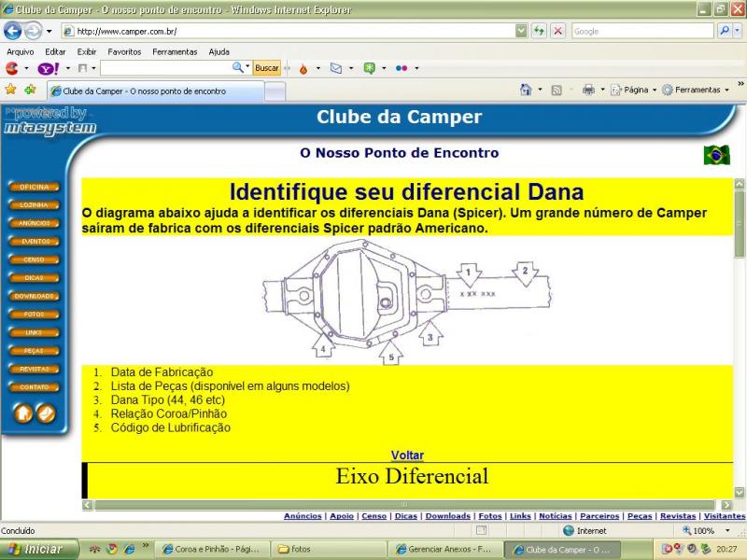This screenshot has height=560, width=747.
Task: Click the Yahoo toolbar search field
Action: point(166,68)
